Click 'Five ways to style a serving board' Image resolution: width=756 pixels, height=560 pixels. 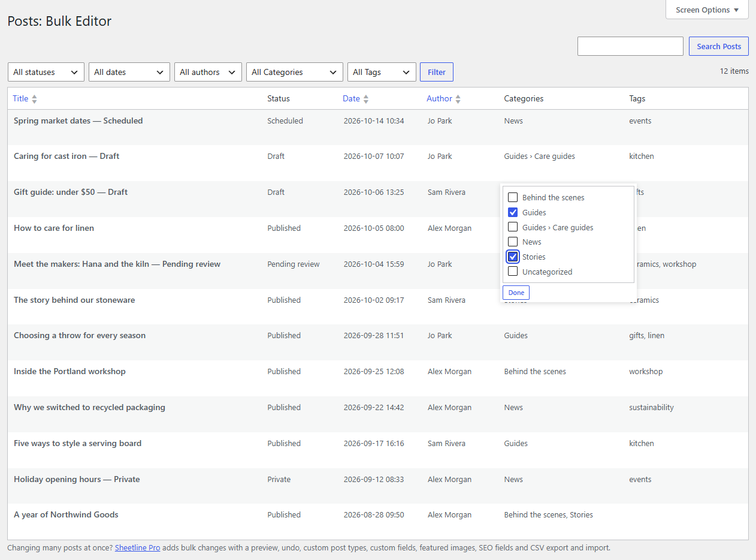tap(78, 443)
